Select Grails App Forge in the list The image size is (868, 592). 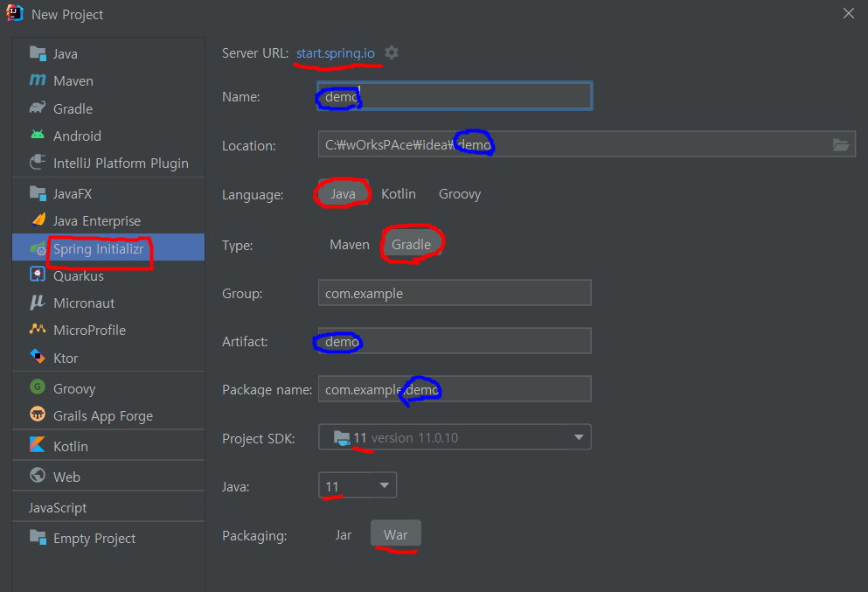click(x=108, y=415)
